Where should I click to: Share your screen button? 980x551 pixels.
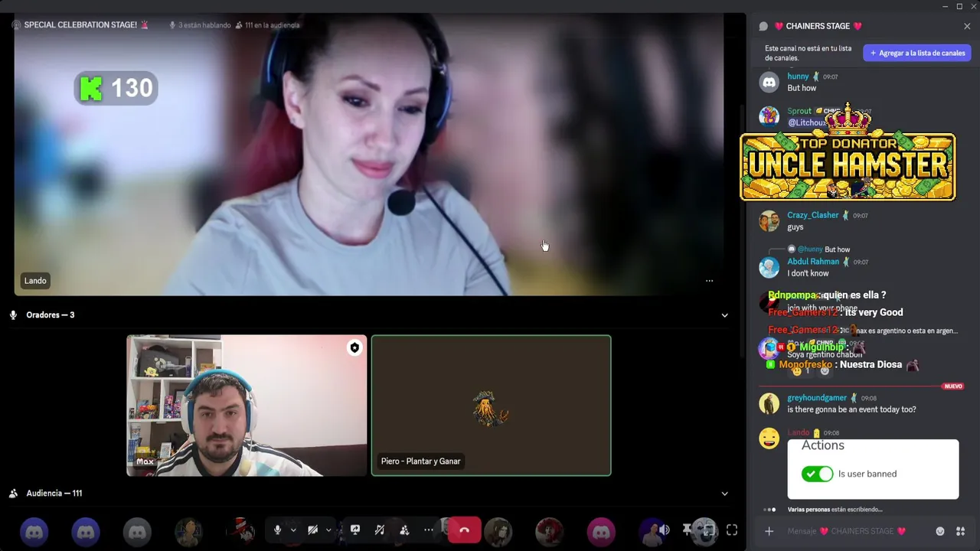tap(355, 530)
